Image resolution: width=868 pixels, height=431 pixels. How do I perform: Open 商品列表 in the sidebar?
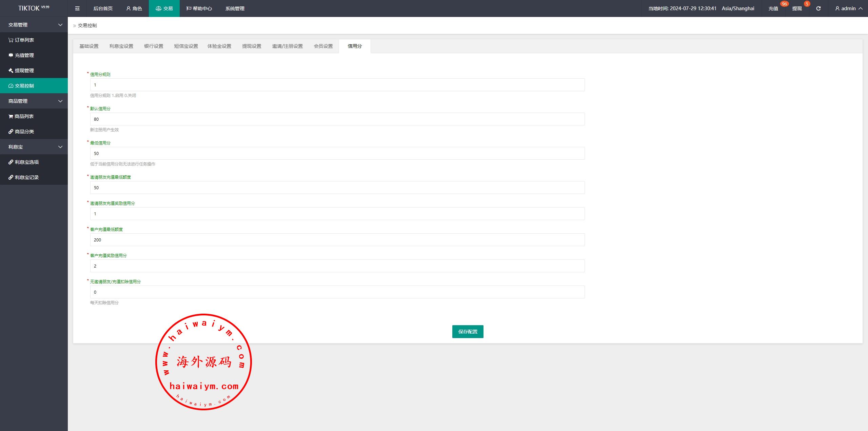click(x=21, y=116)
